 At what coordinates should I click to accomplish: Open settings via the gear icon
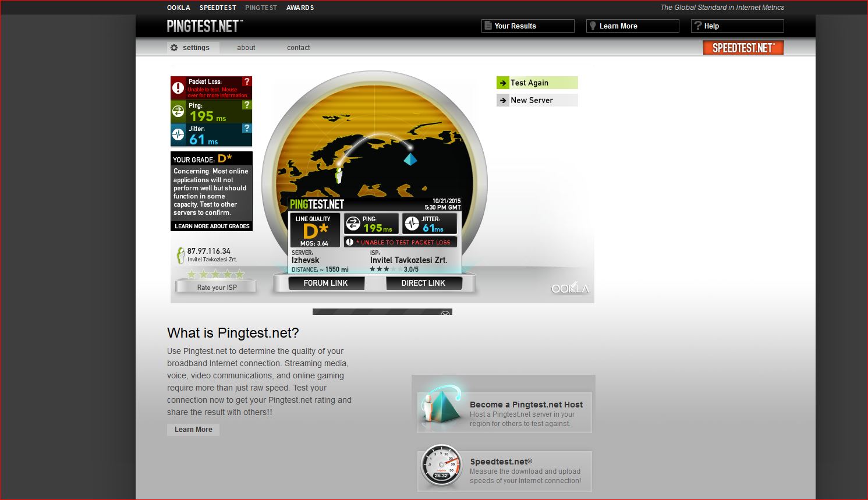coord(174,48)
